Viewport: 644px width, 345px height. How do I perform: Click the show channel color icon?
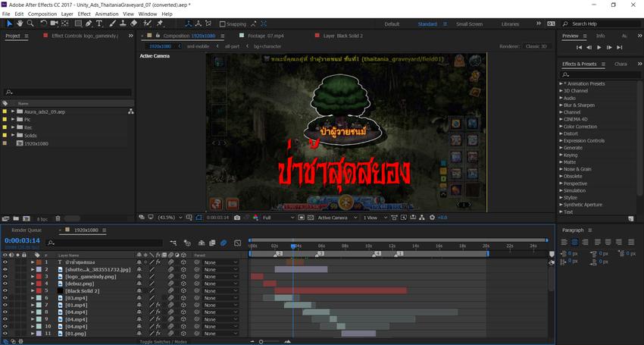255,218
